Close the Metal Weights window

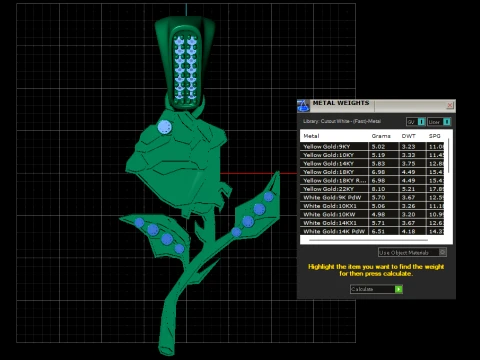tap(450, 105)
